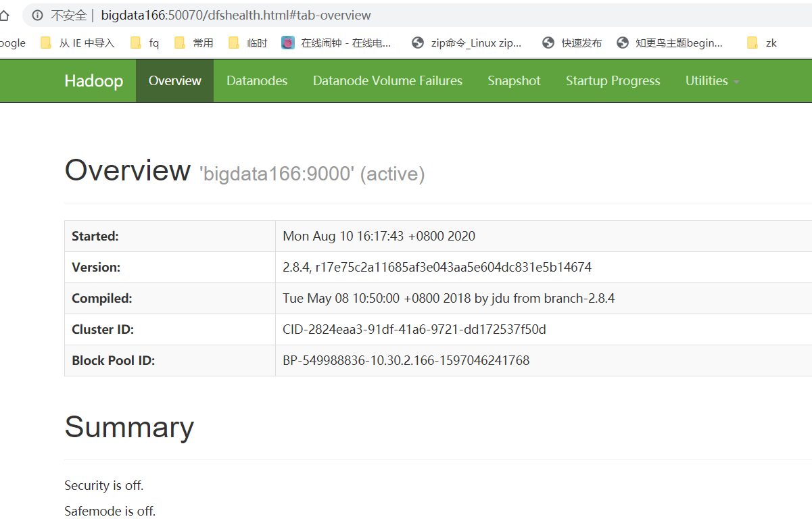This screenshot has width=812, height=521.
Task: Click the browser home icon
Action: pos(5,15)
